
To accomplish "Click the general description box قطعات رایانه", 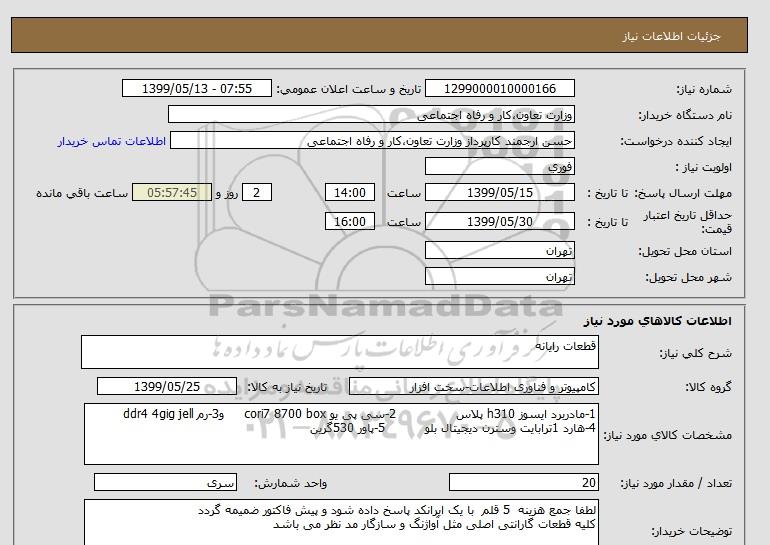I will [340, 352].
